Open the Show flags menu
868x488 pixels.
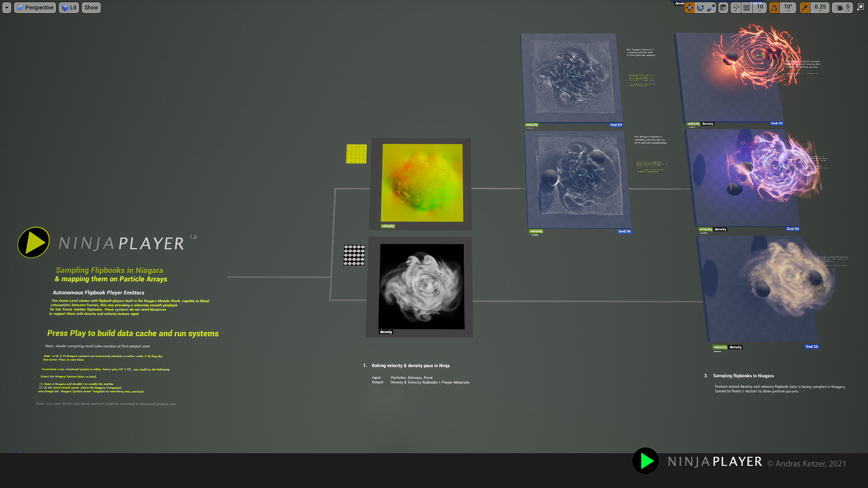click(91, 8)
